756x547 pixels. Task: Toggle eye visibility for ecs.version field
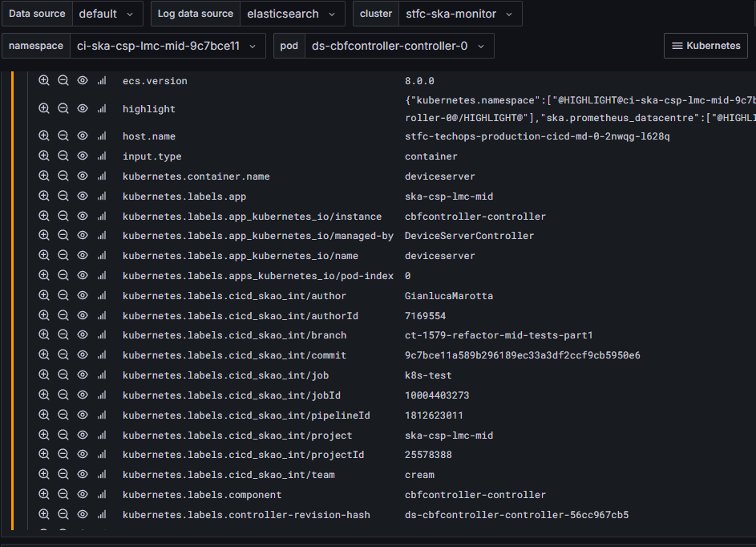click(x=83, y=80)
